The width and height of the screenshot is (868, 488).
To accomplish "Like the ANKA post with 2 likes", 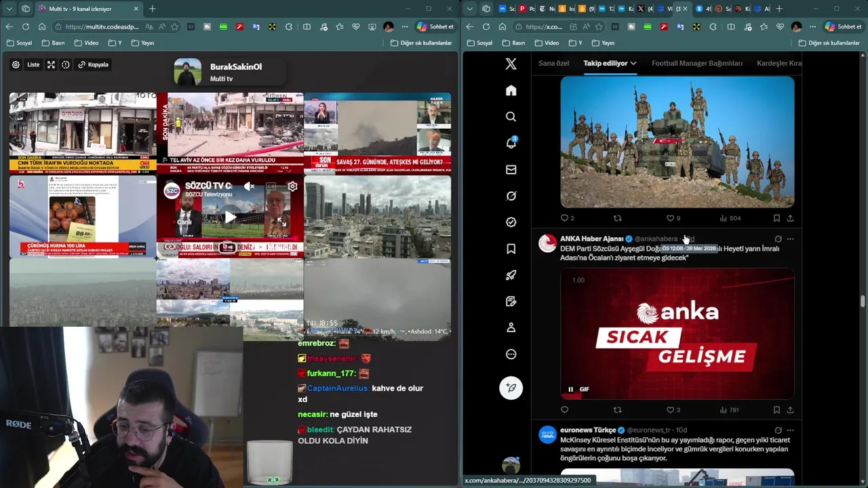I will [x=670, y=410].
